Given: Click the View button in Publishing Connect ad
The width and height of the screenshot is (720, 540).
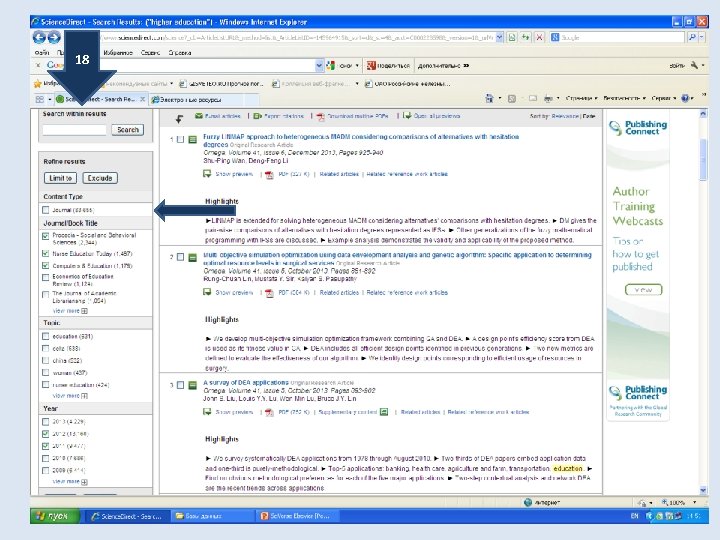Looking at the screenshot, I should 643,290.
